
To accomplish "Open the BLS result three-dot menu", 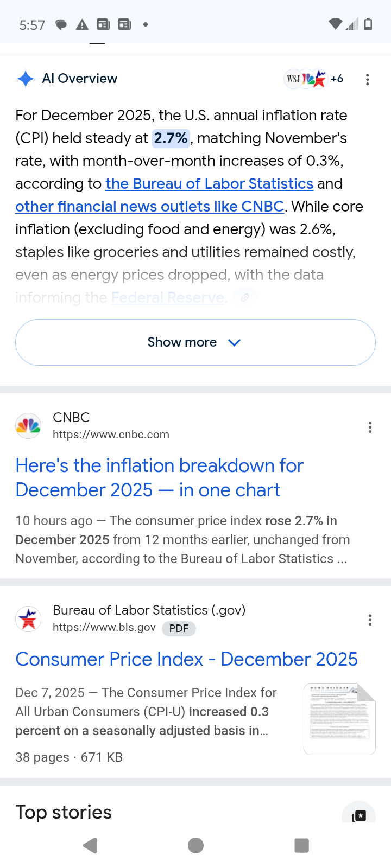I will click(370, 620).
